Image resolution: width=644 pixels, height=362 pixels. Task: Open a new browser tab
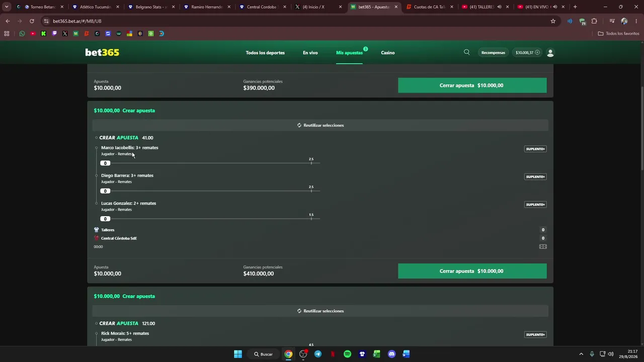point(575,7)
